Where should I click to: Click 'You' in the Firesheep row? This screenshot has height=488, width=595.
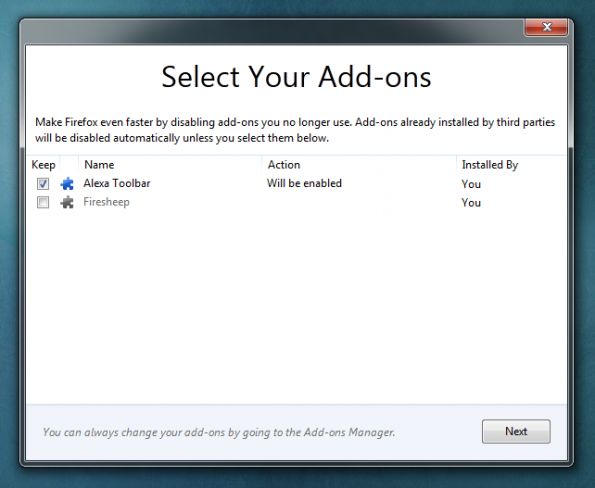(471, 203)
